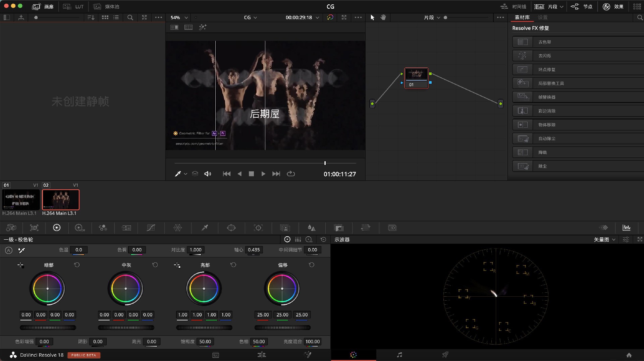
Task: Open the Color Warper palette
Action: 178,228
